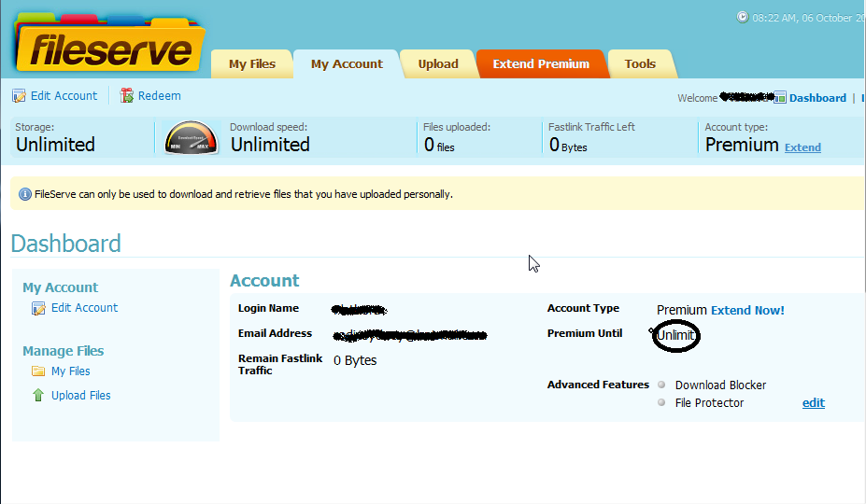This screenshot has width=866, height=504.
Task: Click the Edit Account link in top bar
Action: 64,95
